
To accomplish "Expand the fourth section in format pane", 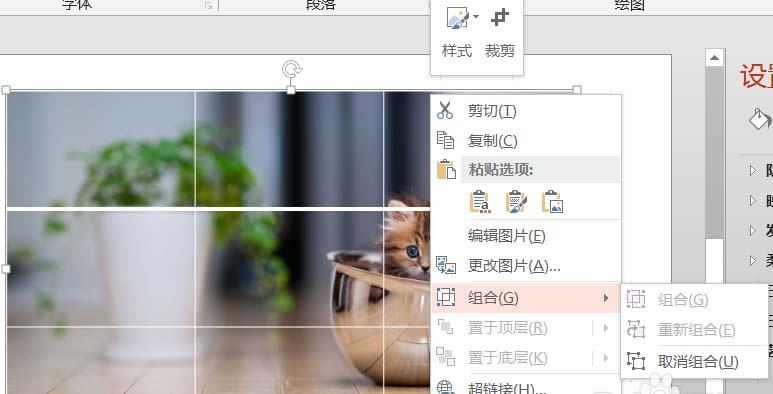I will point(753,260).
